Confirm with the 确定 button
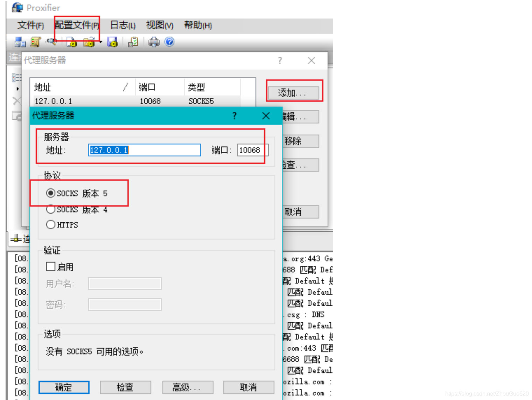This screenshot has width=532, height=400. pyautogui.click(x=64, y=387)
